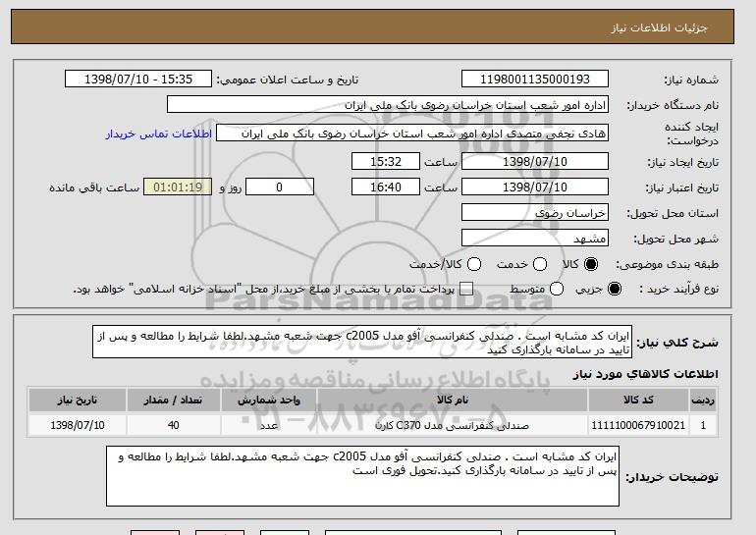Click the کد کالا column header
Screen dimensions: 756x535
point(638,401)
